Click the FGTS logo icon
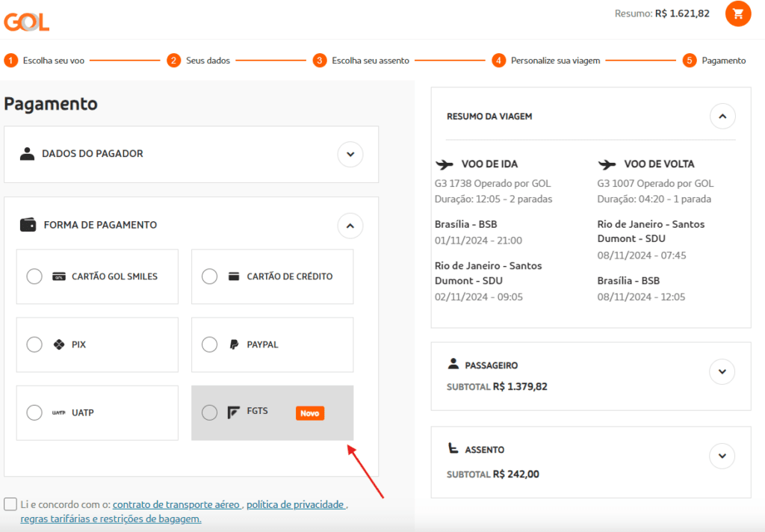The image size is (765, 532). (x=234, y=412)
